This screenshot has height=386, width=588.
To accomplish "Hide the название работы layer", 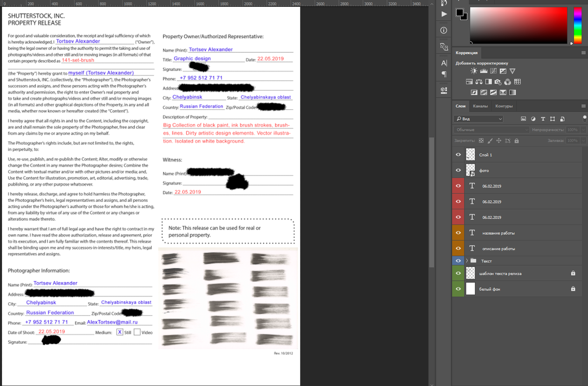I will [x=458, y=233].
